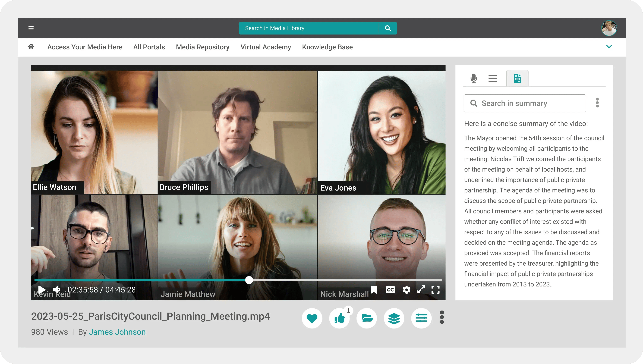Open the sliders adjustments icon

point(421,318)
